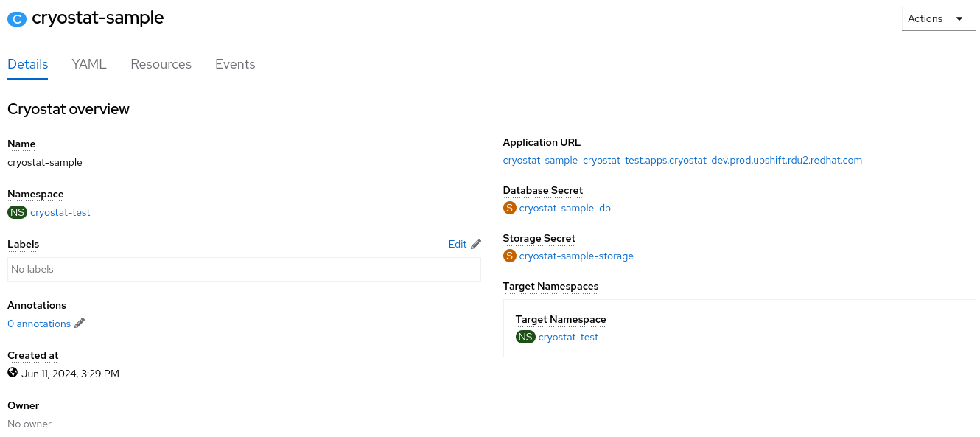Click the S badge for Database Secret
The height and width of the screenshot is (437, 980).
(x=509, y=208)
